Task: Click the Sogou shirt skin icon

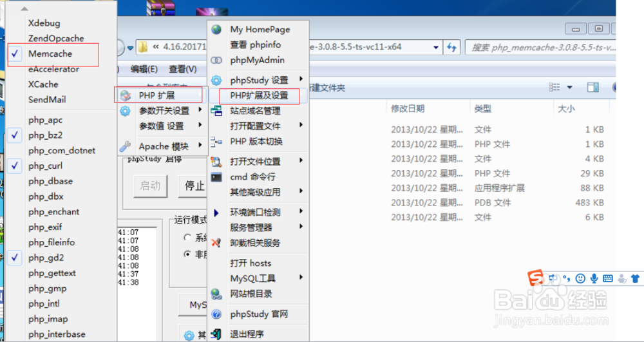Action: 635,278
